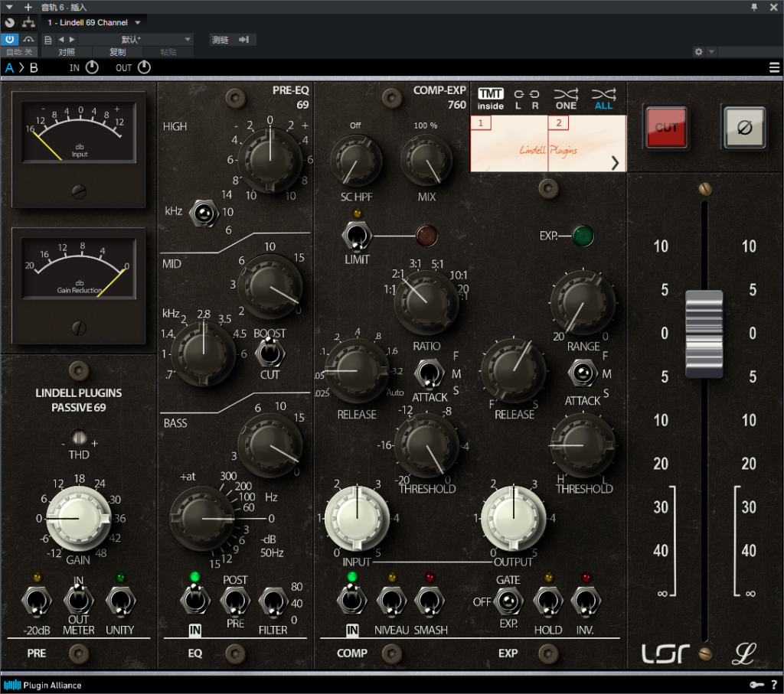This screenshot has width=784, height=694.
Task: Click the expander RANGE knob
Action: 583,302
